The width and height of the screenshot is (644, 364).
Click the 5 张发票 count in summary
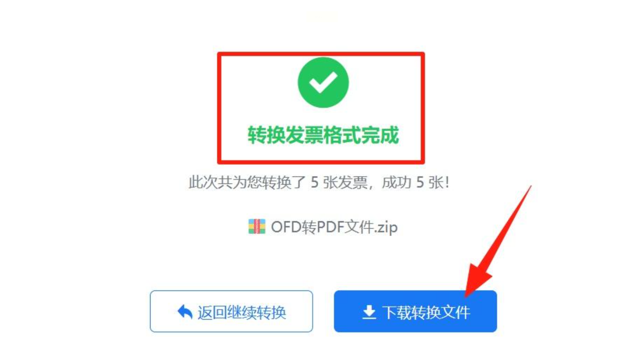coord(339,182)
